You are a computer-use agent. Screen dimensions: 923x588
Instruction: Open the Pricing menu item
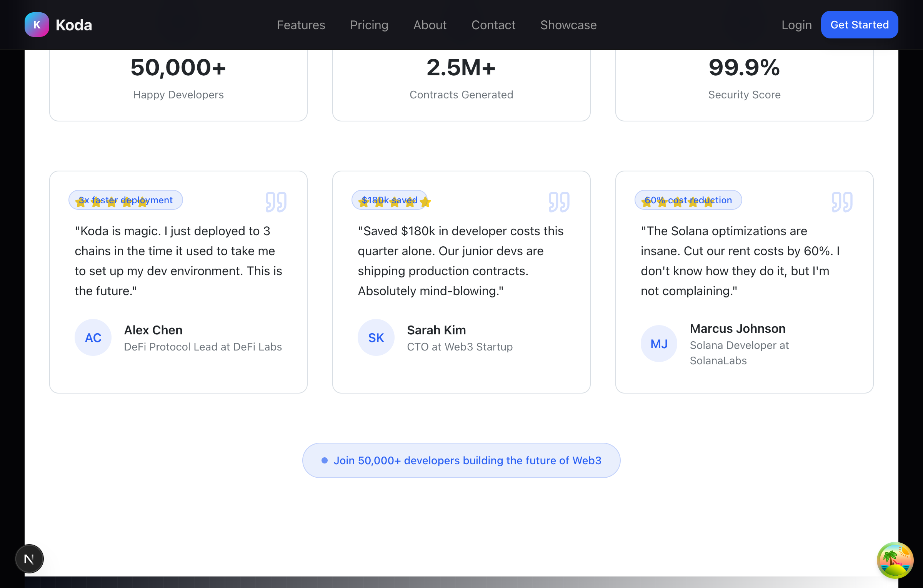pos(369,25)
